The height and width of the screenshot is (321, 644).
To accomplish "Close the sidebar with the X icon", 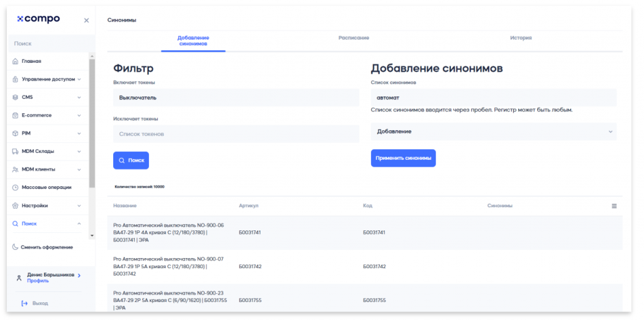I will pyautogui.click(x=86, y=20).
